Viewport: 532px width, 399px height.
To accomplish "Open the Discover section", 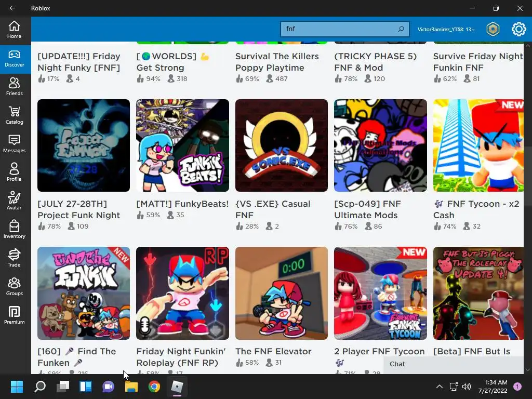I will tap(14, 59).
